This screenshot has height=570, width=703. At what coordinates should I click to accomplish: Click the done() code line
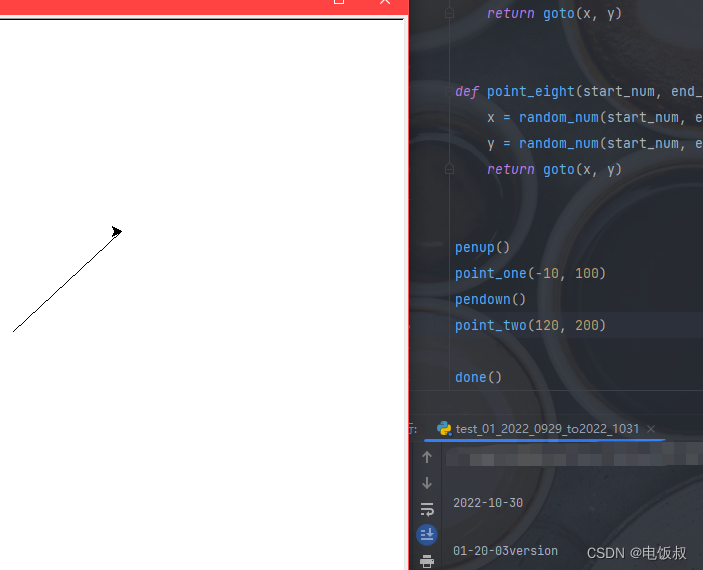tap(478, 378)
